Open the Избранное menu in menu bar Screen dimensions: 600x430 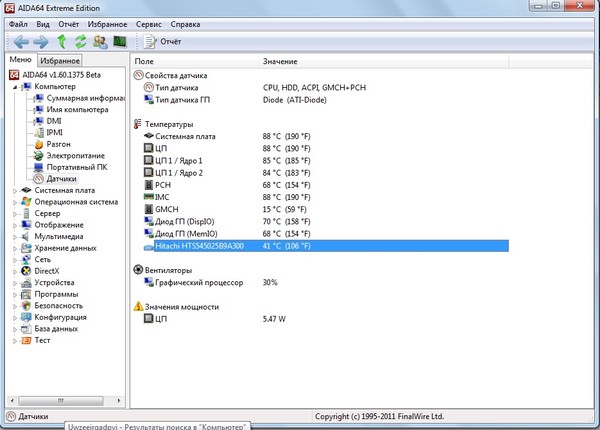point(107,24)
